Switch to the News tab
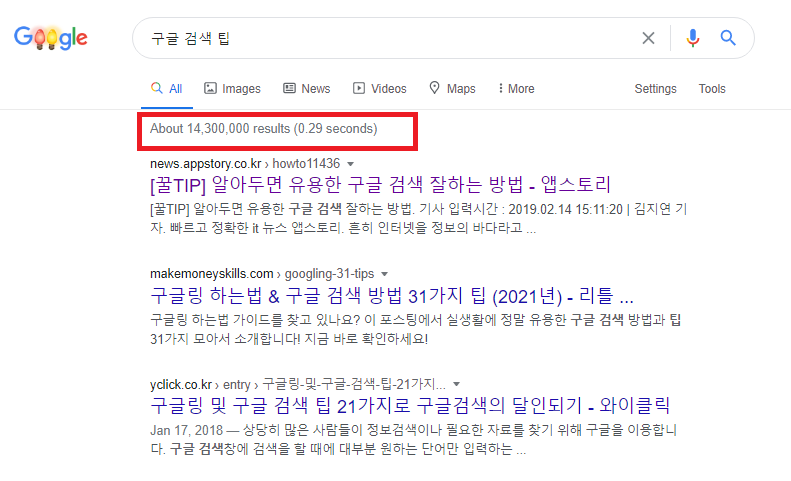 click(x=307, y=89)
